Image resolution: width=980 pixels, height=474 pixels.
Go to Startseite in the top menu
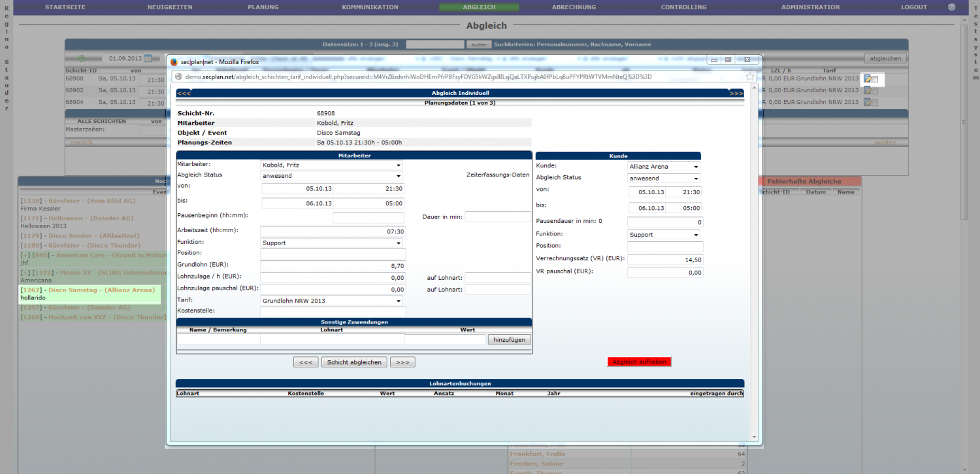(65, 7)
